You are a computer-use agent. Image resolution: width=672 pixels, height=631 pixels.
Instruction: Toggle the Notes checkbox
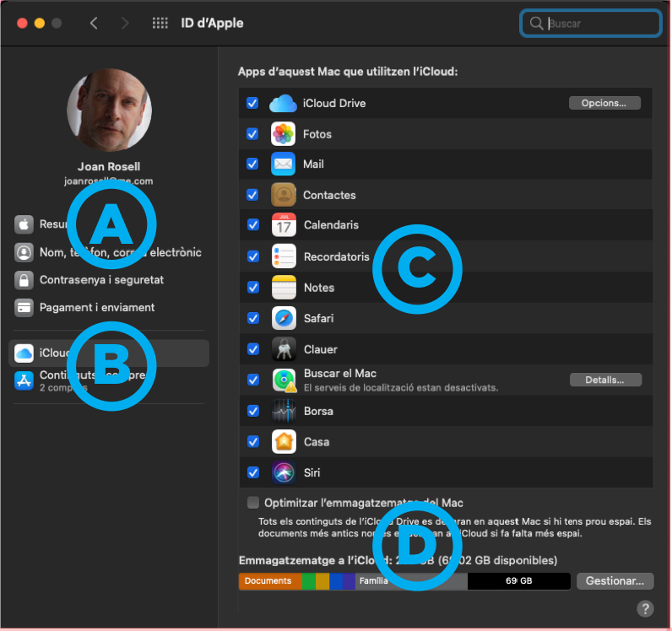[253, 288]
